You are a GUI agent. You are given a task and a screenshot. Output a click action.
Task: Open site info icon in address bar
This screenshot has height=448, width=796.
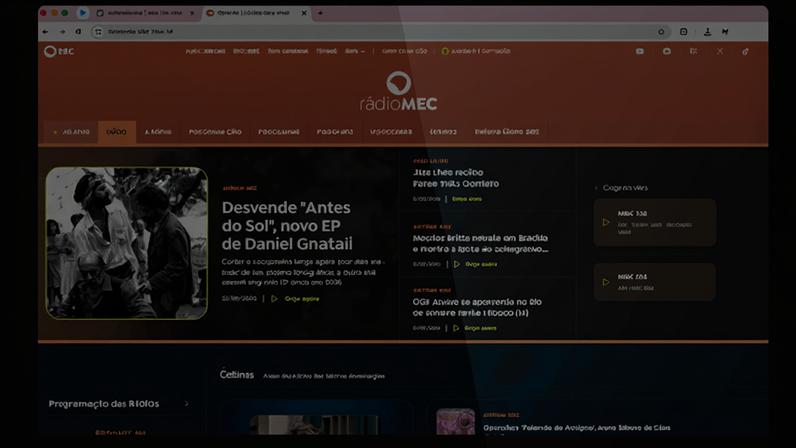(x=98, y=31)
